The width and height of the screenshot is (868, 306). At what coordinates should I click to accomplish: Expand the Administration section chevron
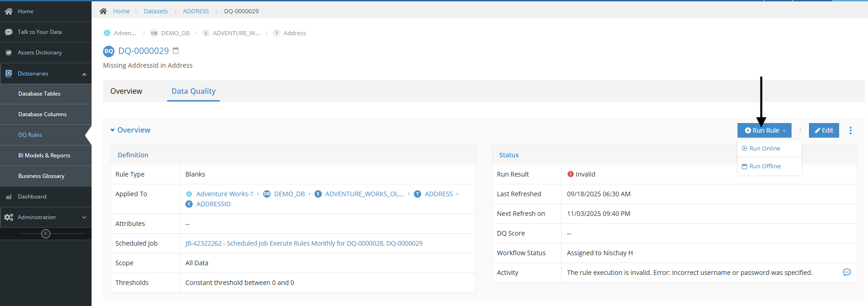click(x=84, y=217)
